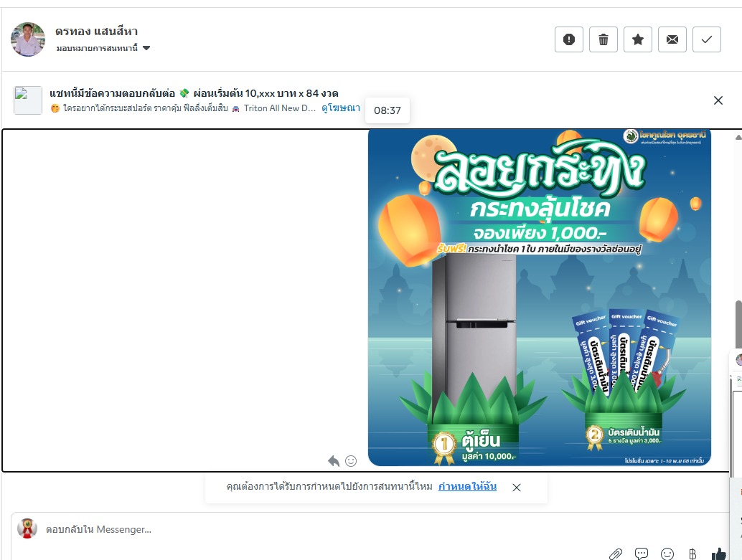Send a thumbs-up like
Viewport: 742px width, 560px height.
click(x=719, y=554)
